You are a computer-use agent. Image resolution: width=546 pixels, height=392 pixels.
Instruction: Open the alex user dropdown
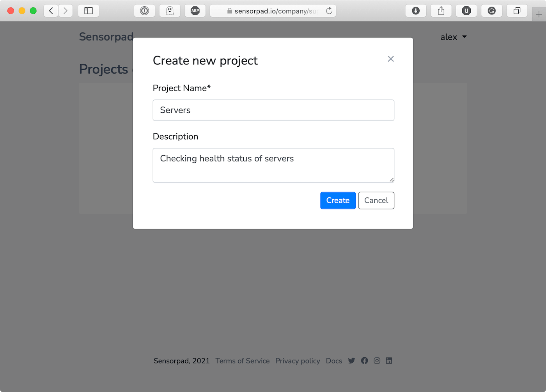click(x=454, y=37)
